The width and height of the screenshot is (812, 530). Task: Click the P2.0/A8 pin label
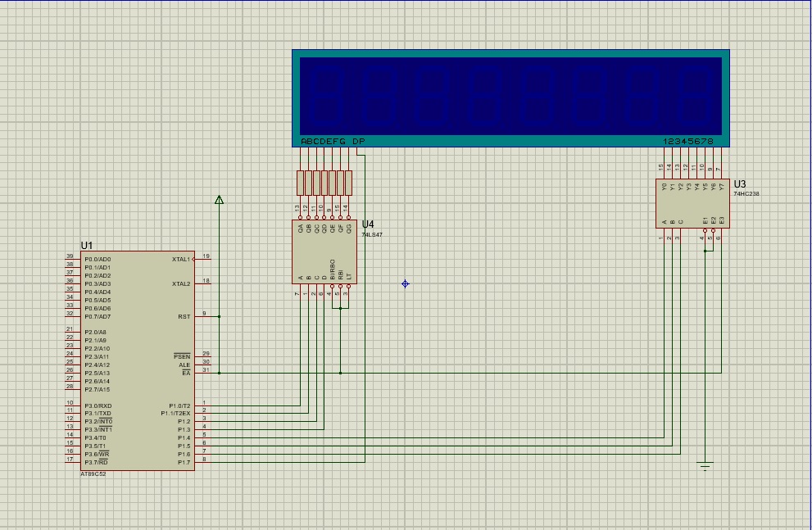click(95, 333)
